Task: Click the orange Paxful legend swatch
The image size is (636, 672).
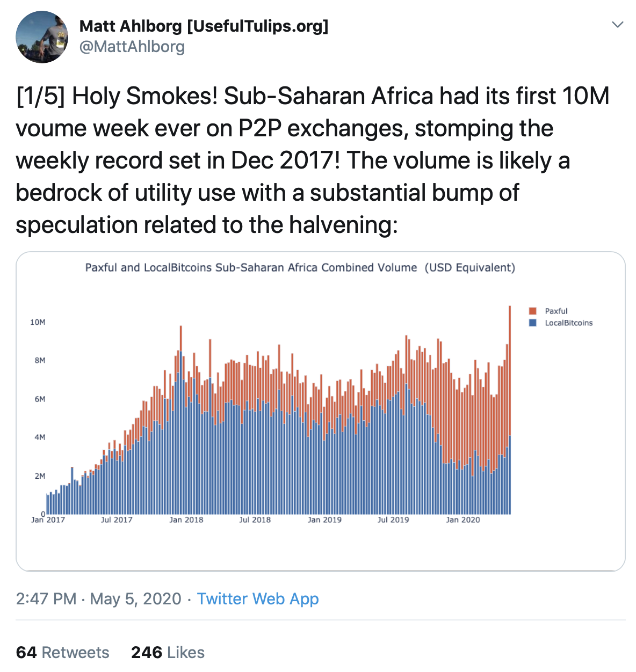Action: 533,311
